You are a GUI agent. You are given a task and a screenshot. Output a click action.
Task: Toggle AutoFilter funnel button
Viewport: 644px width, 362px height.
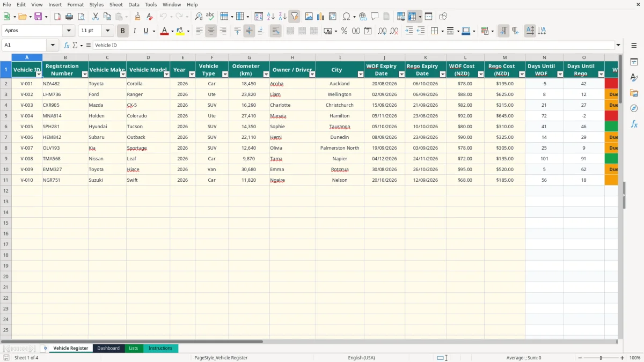pos(294,17)
